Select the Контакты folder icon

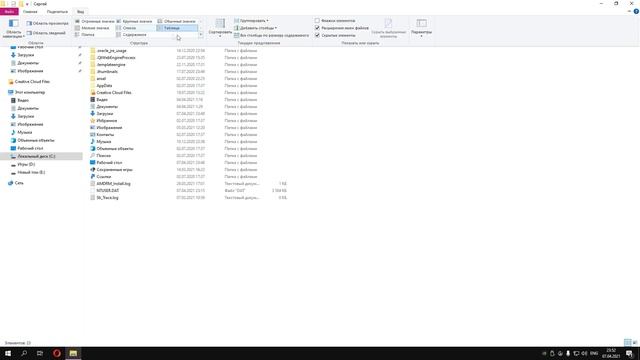pos(93,135)
